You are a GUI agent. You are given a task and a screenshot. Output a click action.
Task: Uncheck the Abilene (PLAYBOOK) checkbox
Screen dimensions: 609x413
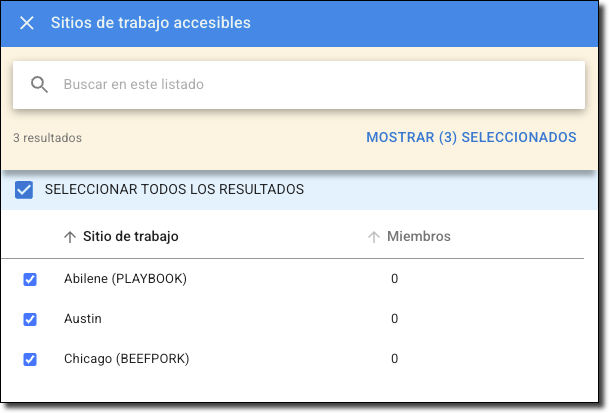tap(30, 279)
